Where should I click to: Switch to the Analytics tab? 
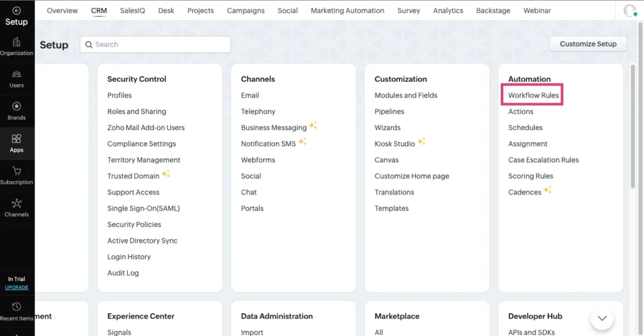click(448, 11)
